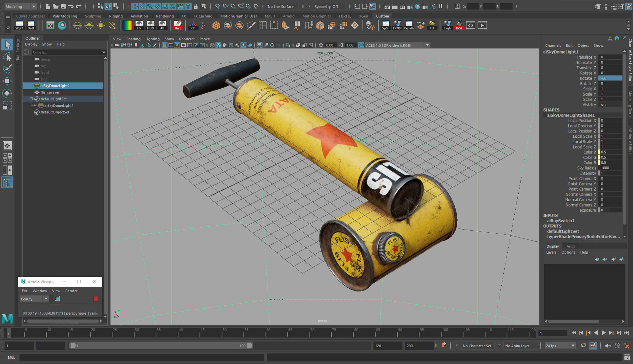Select the SQR7 shelf icon

click(x=19, y=25)
